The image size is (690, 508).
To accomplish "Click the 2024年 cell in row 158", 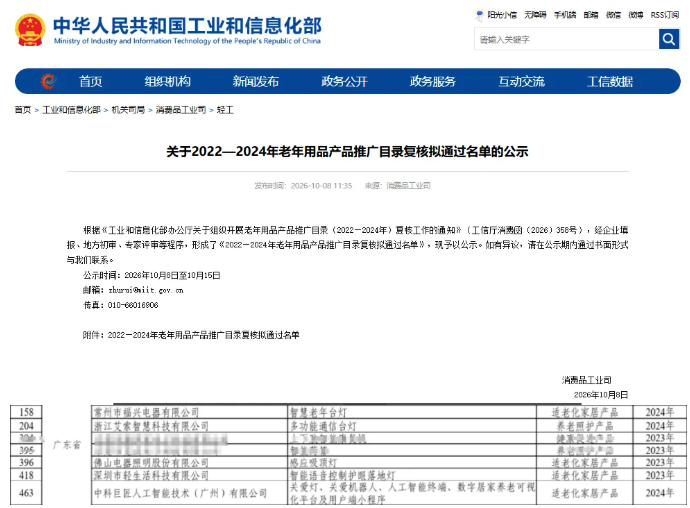I will [660, 412].
